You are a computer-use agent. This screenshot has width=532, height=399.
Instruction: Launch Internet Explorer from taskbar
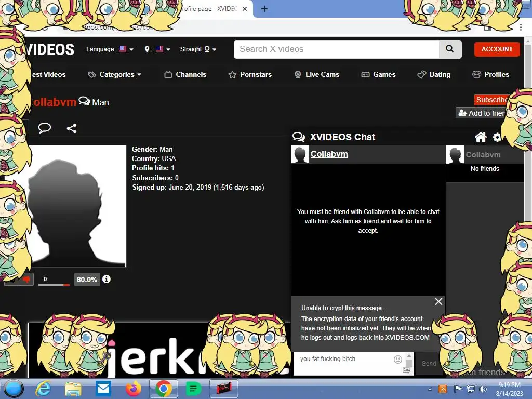tap(44, 389)
